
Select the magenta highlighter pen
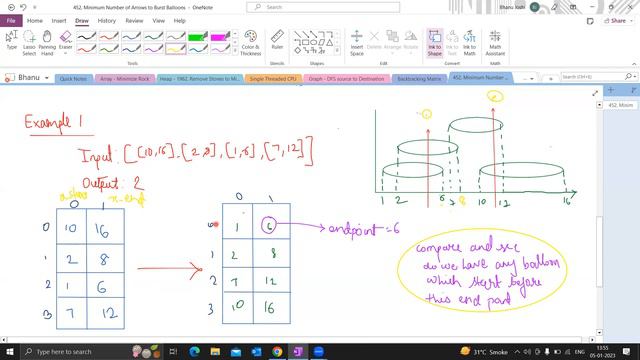pyautogui.click(x=220, y=37)
